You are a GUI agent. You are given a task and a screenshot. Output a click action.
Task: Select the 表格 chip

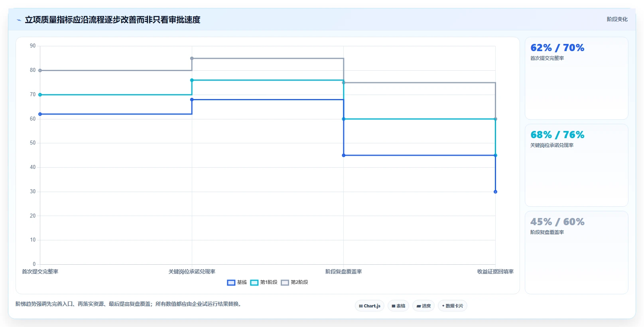pos(398,306)
